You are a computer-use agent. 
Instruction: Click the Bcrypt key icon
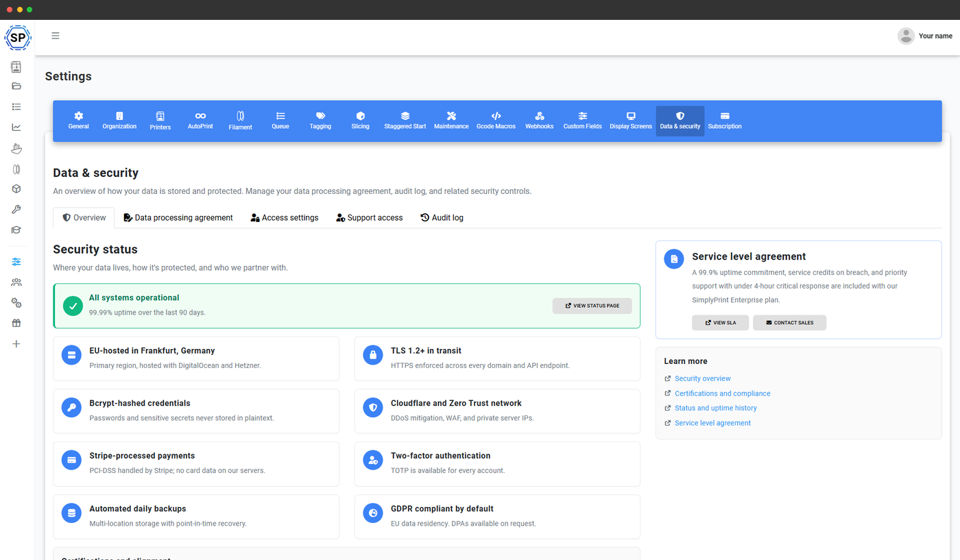pyautogui.click(x=71, y=408)
